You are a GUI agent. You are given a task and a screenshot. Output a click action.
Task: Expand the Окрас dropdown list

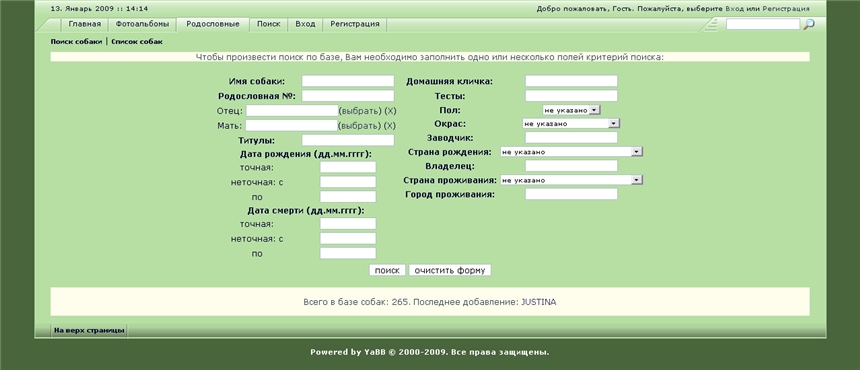tap(571, 124)
